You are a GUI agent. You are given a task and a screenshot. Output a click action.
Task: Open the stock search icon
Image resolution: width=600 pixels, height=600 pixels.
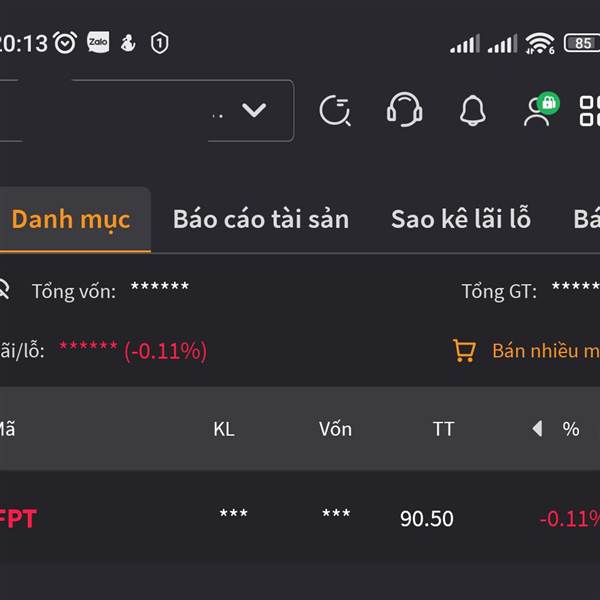tap(335, 110)
